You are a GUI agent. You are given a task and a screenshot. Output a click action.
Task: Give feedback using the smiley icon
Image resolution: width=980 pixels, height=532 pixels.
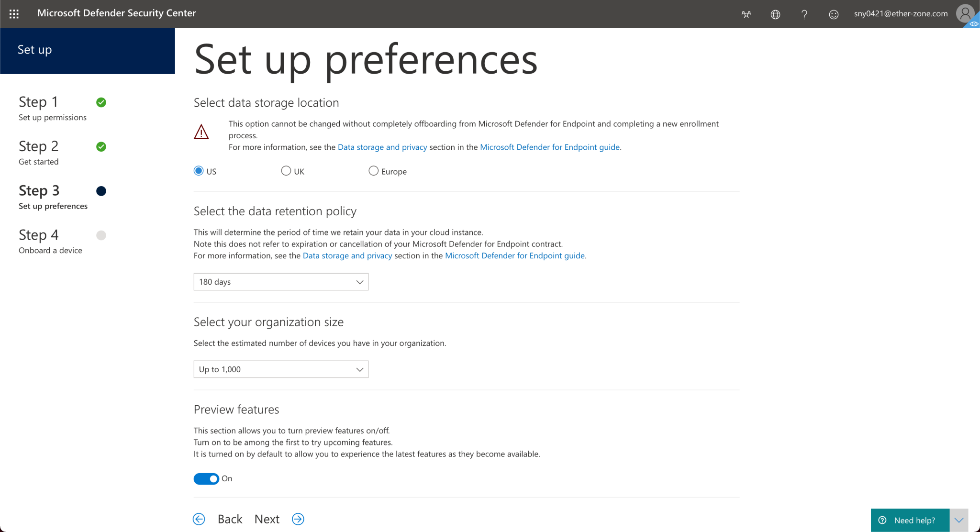(x=834, y=14)
